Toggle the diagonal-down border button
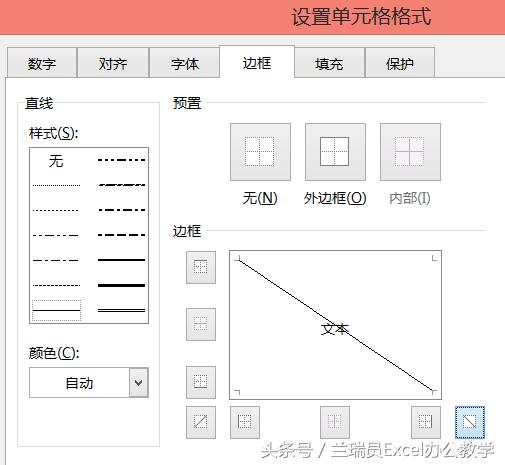 tap(470, 422)
